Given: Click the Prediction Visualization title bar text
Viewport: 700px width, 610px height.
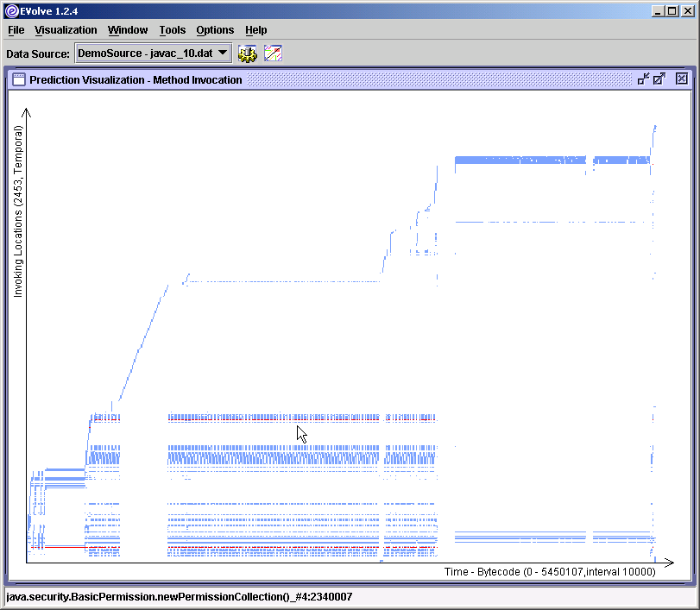Looking at the screenshot, I should tap(136, 80).
